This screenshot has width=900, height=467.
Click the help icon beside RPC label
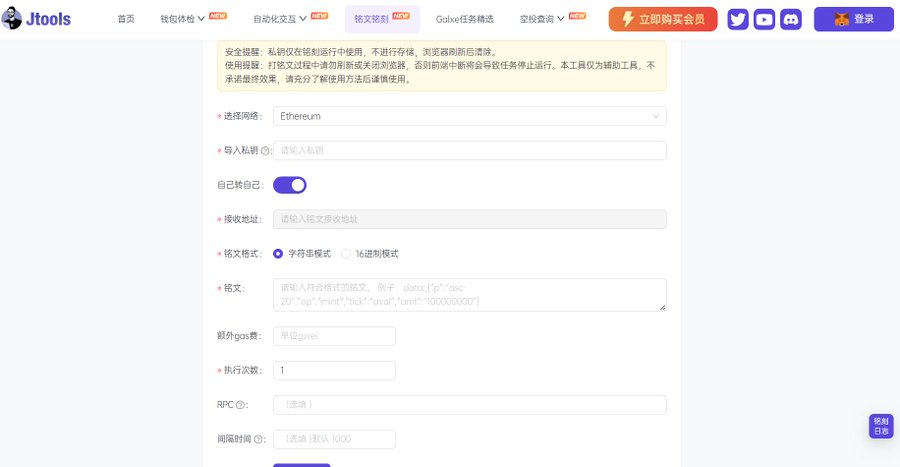240,405
